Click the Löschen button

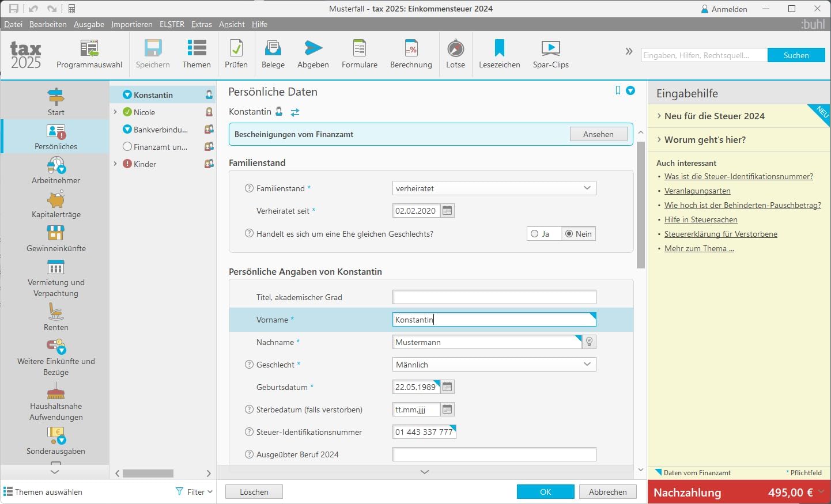[x=254, y=492]
